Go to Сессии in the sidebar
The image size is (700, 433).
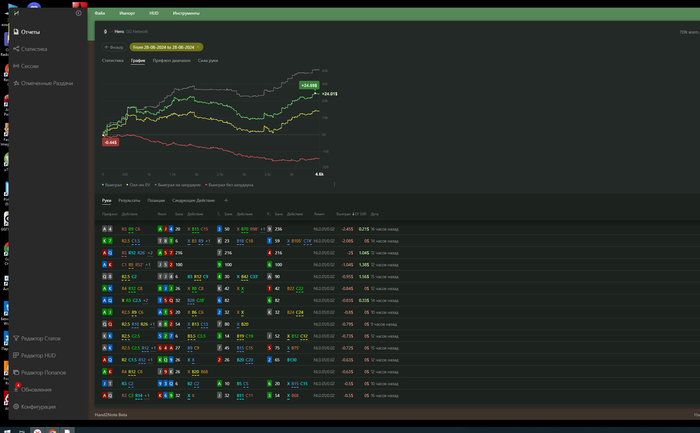click(x=29, y=65)
